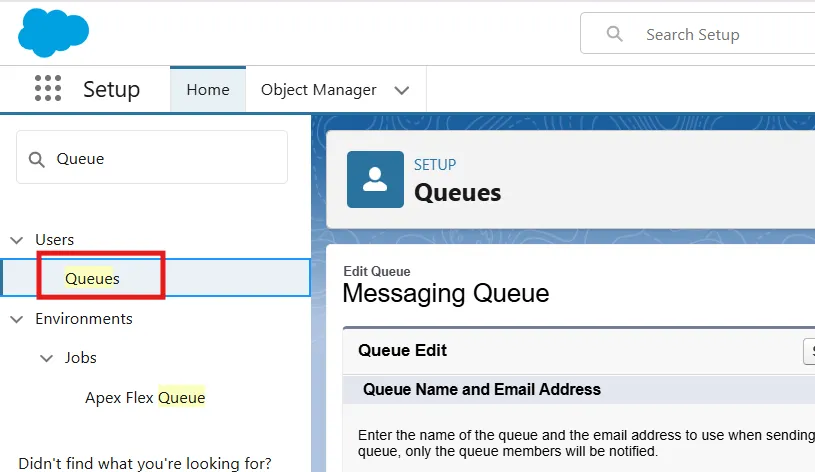Collapse the Users section chevron
This screenshot has width=815, height=472.
click(17, 240)
